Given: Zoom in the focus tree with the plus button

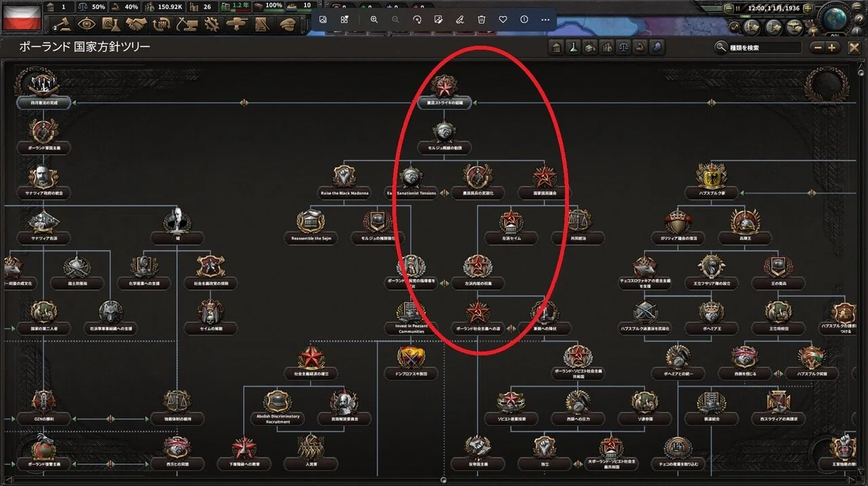Looking at the screenshot, I should [833, 47].
